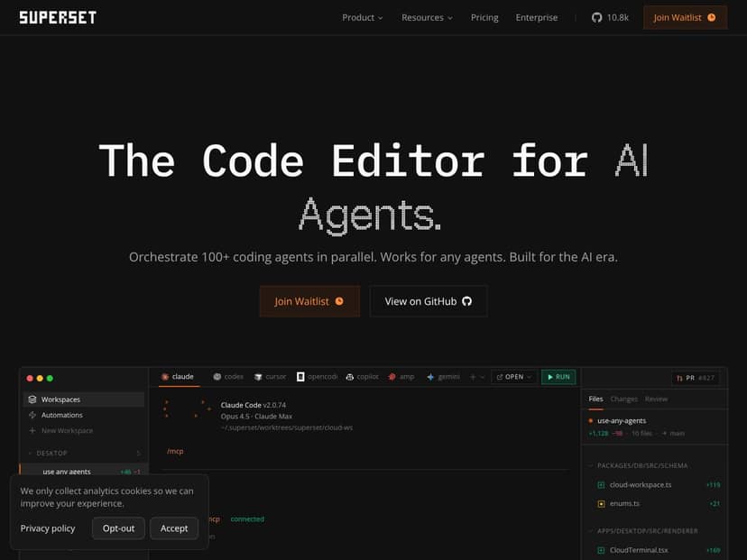Click the green connected status text
747x560 pixels.
247,519
